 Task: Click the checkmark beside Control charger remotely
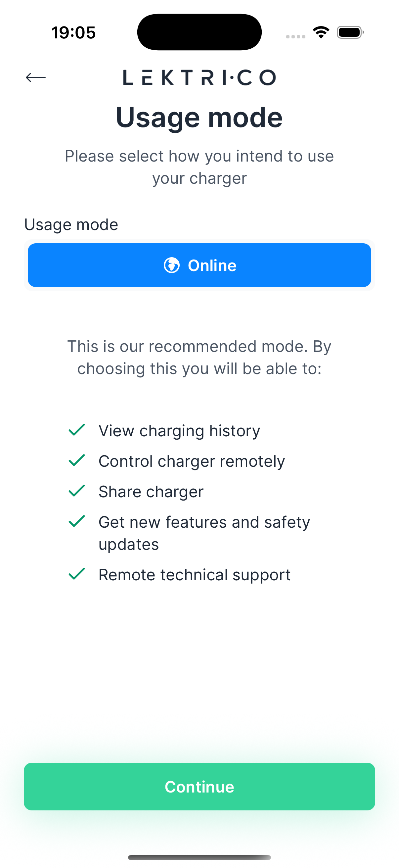[77, 460]
